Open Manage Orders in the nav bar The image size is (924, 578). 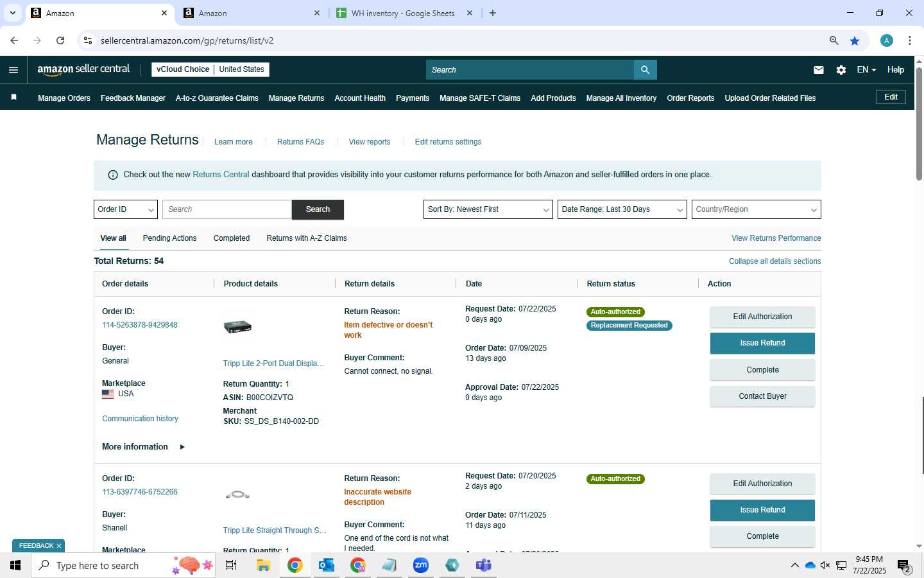pos(64,98)
